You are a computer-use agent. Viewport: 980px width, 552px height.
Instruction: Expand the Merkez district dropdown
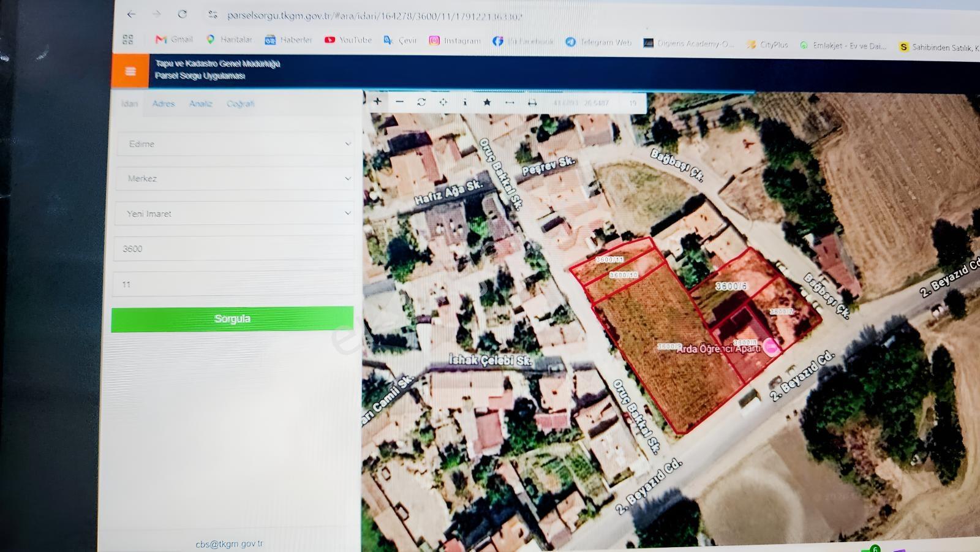pyautogui.click(x=235, y=179)
